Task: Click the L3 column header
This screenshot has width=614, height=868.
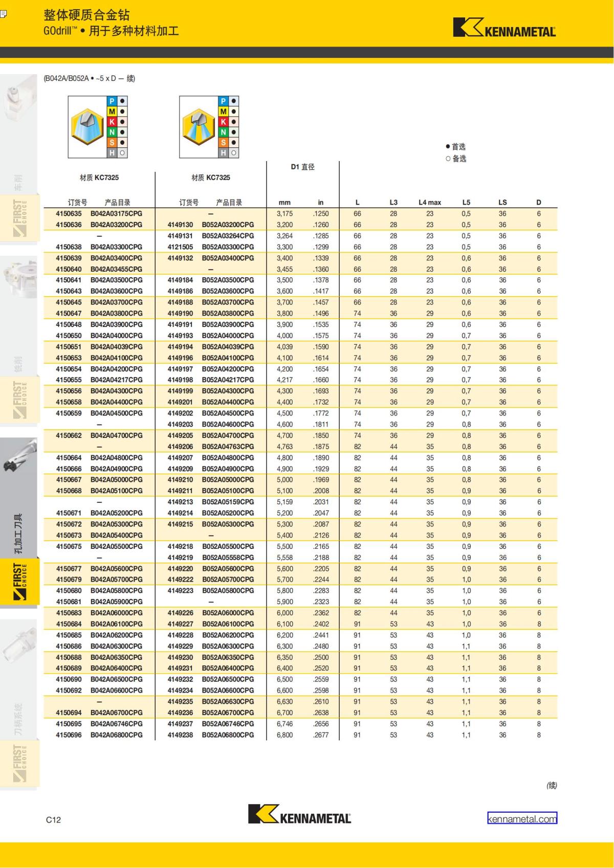Action: tap(393, 203)
